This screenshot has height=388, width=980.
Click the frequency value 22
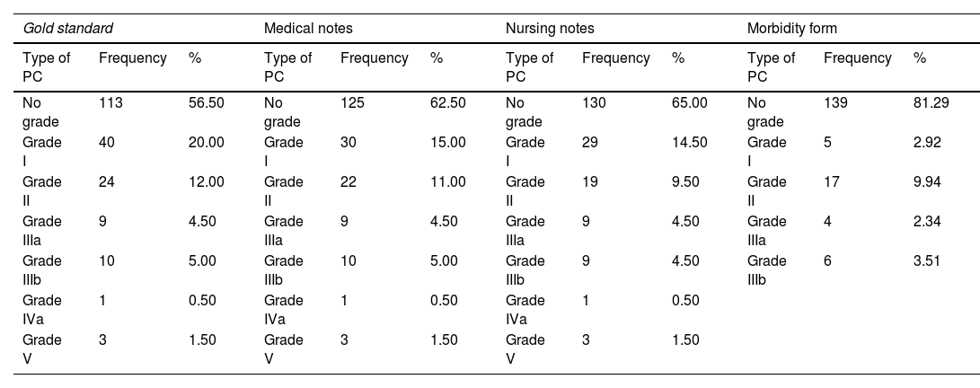pyautogui.click(x=349, y=182)
